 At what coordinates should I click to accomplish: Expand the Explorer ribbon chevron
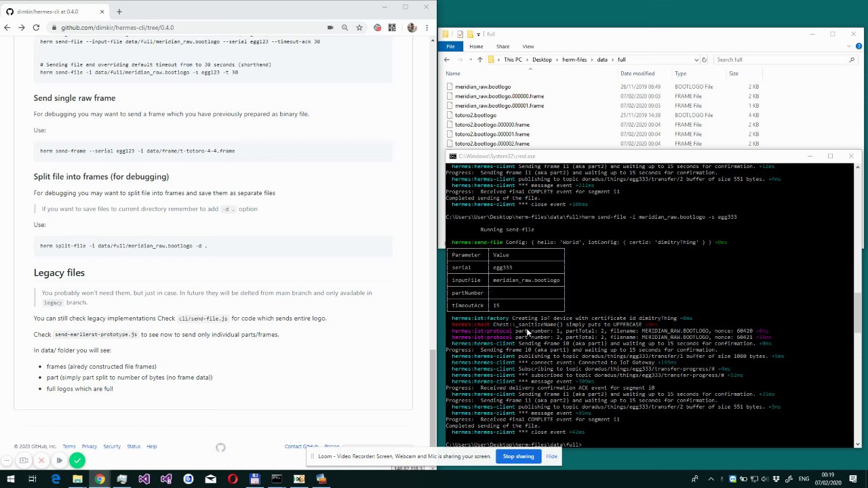click(850, 46)
